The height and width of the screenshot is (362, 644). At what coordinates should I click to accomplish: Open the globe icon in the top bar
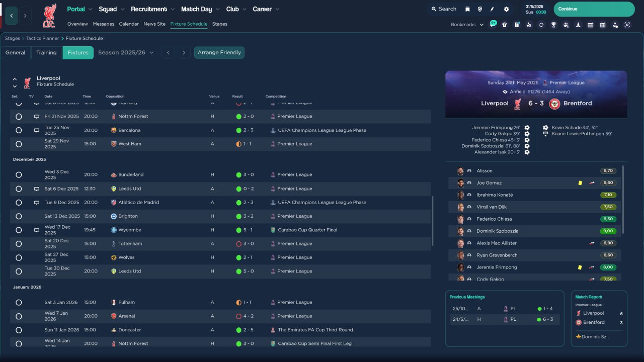[479, 9]
